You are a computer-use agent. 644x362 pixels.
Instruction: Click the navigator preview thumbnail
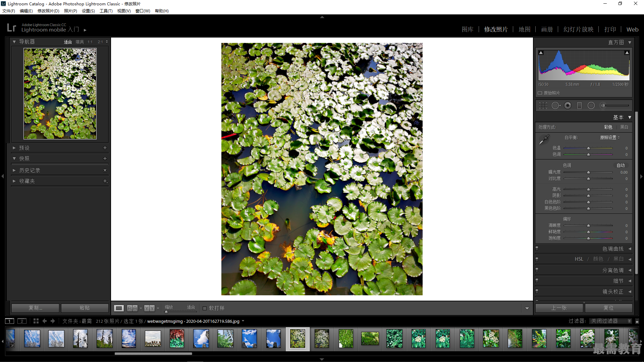point(60,94)
